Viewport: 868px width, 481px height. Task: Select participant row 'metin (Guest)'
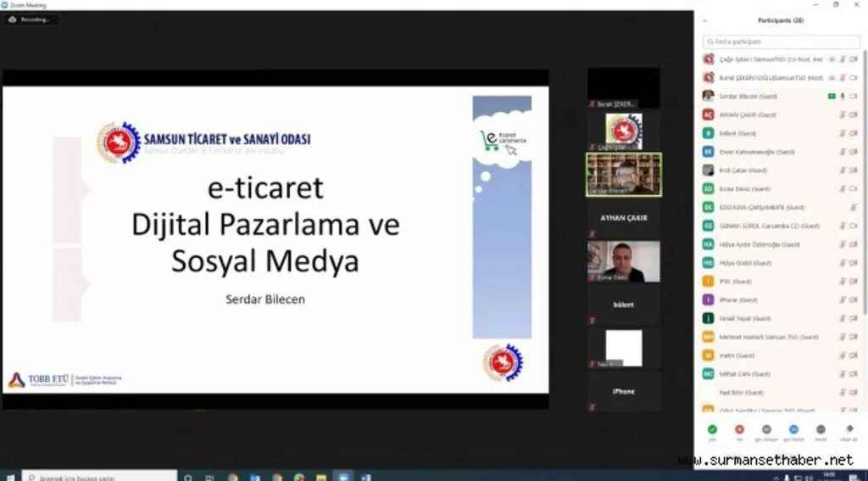point(780,355)
